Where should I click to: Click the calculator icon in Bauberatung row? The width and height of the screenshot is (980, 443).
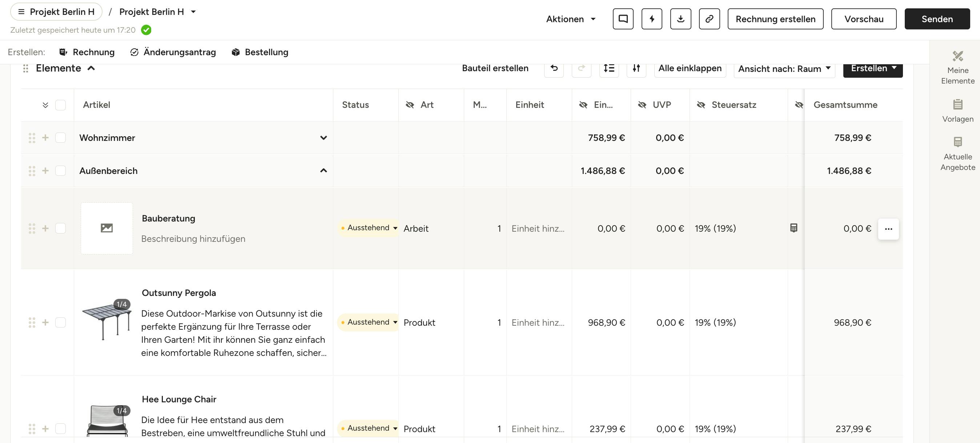pyautogui.click(x=794, y=228)
